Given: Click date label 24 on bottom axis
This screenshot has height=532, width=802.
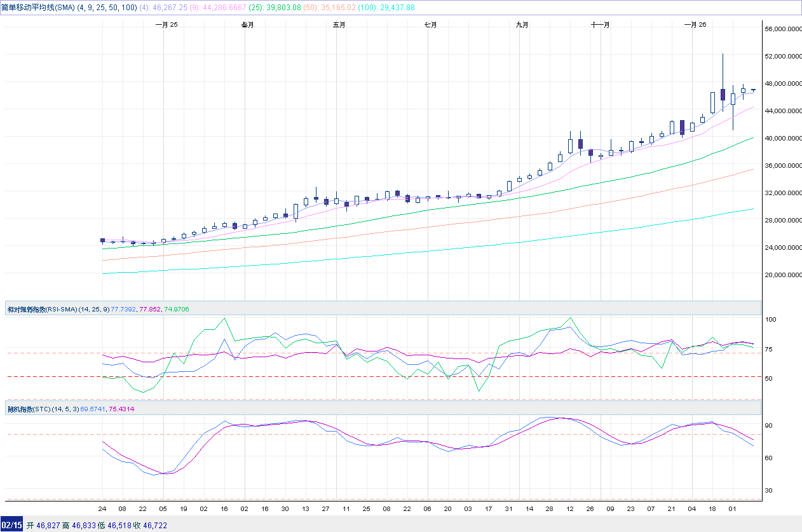Looking at the screenshot, I should pos(102,509).
